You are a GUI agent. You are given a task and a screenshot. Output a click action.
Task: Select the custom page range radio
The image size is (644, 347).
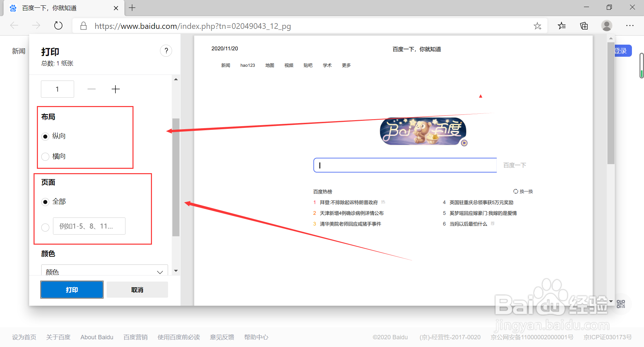point(45,228)
